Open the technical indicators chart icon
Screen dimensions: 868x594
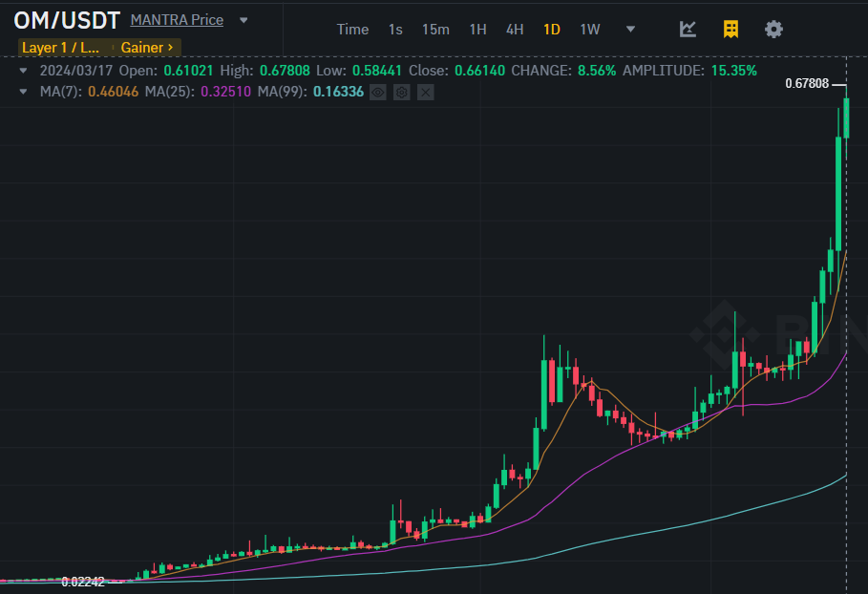(688, 30)
